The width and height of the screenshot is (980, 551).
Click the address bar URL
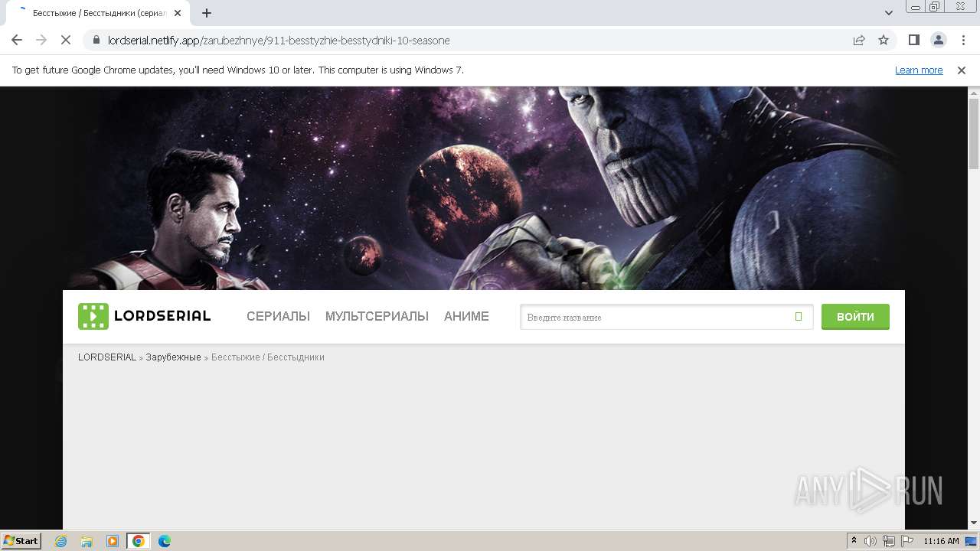[279, 41]
